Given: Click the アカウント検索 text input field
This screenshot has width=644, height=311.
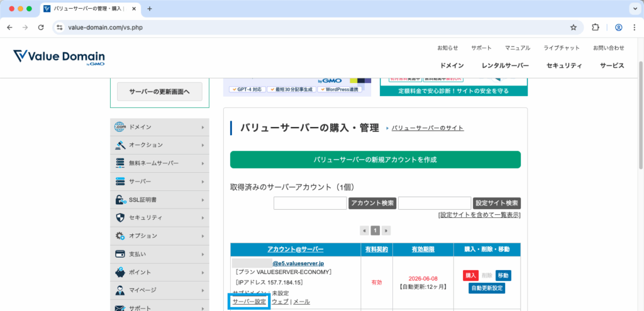Looking at the screenshot, I should [310, 203].
